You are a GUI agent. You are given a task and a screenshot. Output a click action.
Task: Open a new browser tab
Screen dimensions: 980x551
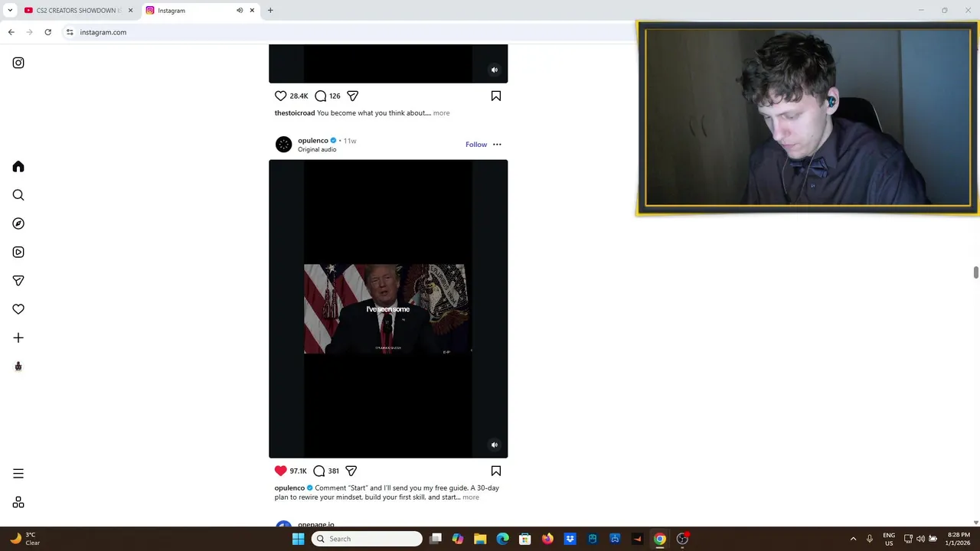pyautogui.click(x=270, y=11)
